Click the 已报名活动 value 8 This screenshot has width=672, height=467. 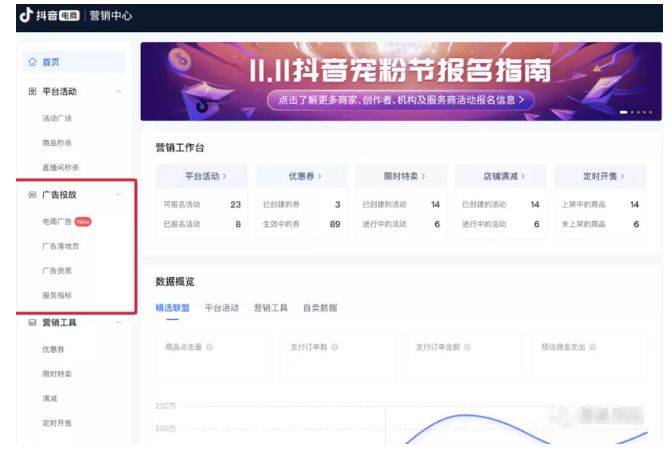(x=238, y=224)
